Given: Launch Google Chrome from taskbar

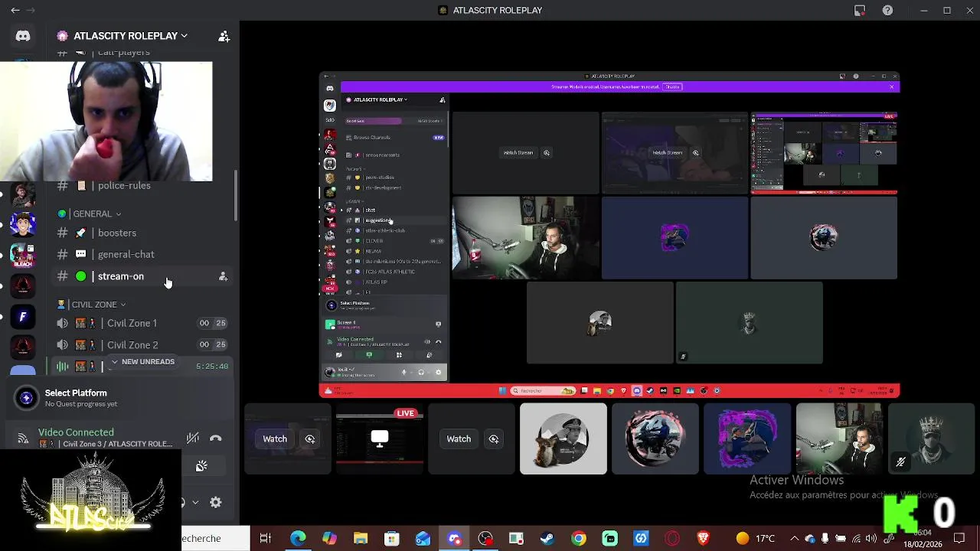Looking at the screenshot, I should click(x=579, y=539).
